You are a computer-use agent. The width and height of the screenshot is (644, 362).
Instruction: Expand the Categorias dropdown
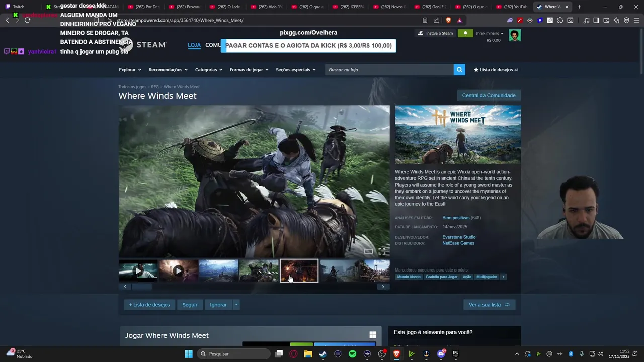209,70
